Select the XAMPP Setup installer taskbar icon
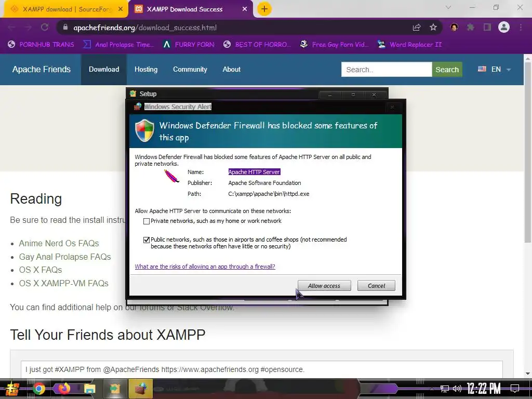Screen dimensions: 532x399 (115, 389)
